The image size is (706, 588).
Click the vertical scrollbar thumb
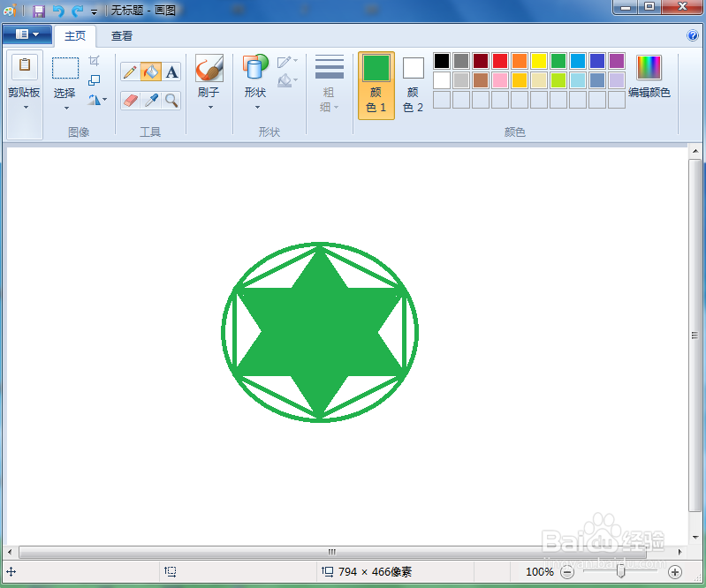pos(695,335)
